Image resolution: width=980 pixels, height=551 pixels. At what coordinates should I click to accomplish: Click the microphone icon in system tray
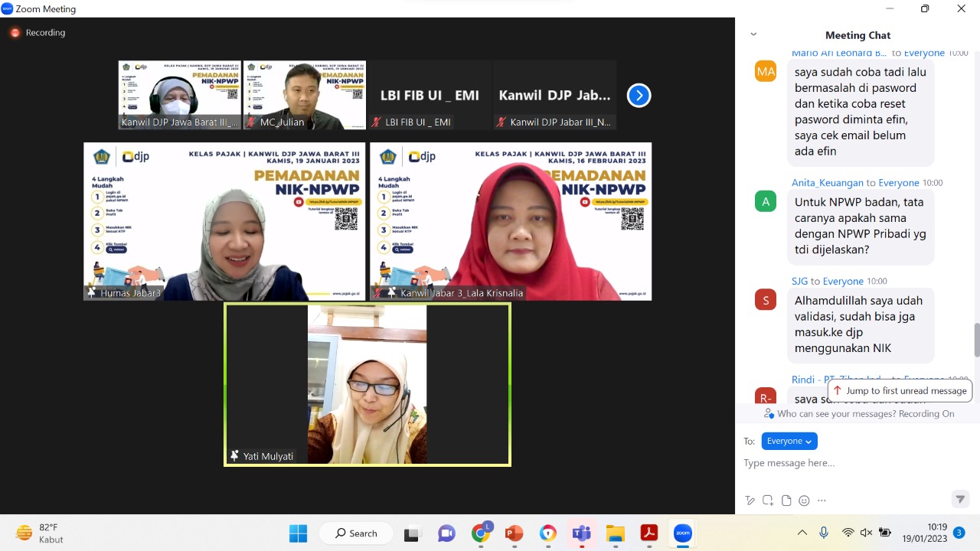824,533
